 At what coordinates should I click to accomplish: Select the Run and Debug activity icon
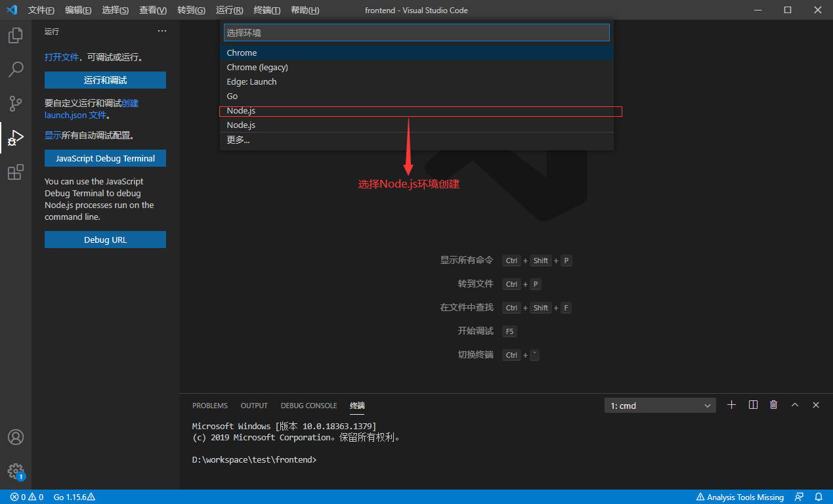(16, 138)
